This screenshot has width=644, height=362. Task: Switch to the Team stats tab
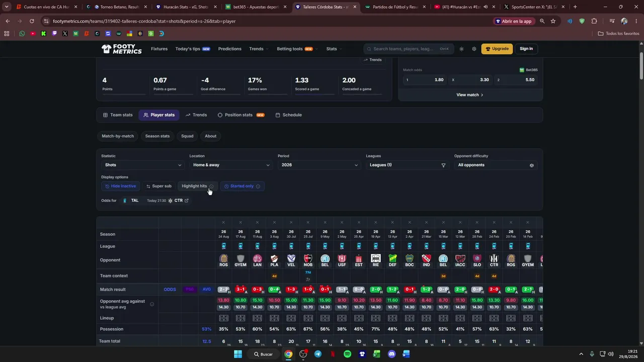pyautogui.click(x=118, y=115)
